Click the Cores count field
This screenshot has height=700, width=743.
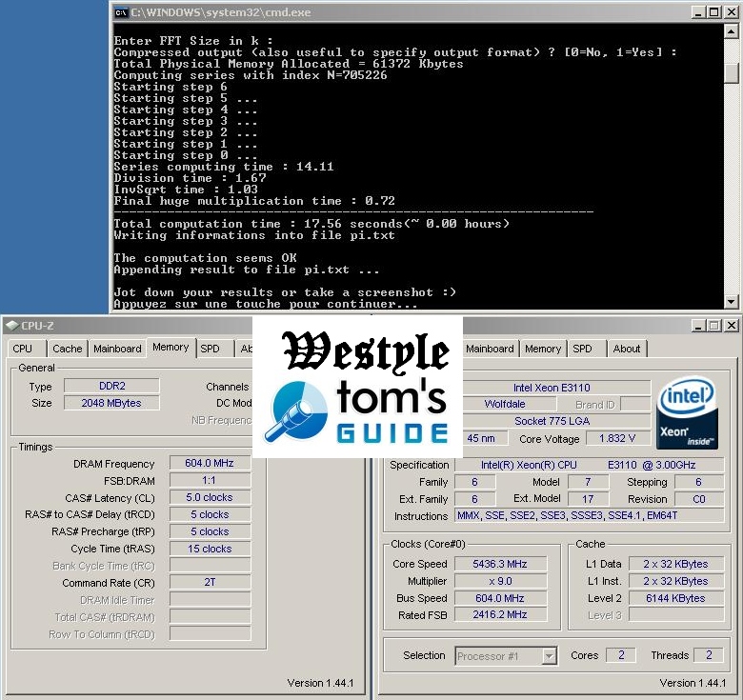(621, 655)
